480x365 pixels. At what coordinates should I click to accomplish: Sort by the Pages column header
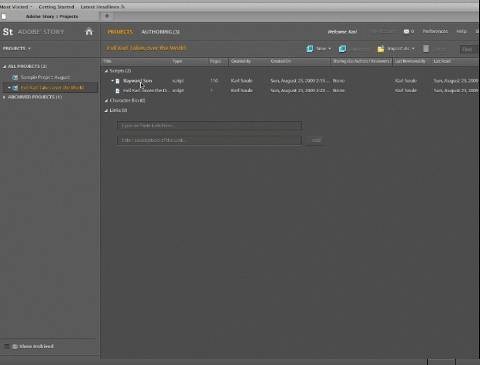[215, 61]
